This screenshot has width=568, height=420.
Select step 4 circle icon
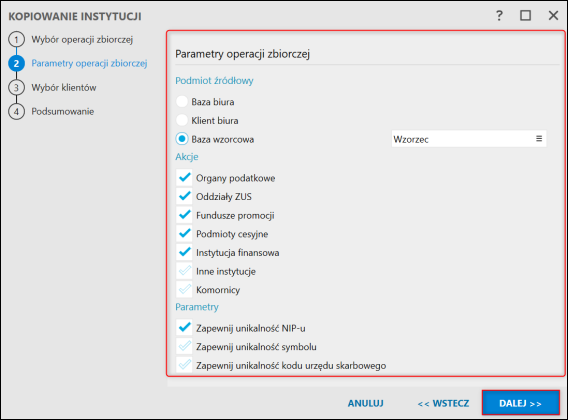point(16,112)
